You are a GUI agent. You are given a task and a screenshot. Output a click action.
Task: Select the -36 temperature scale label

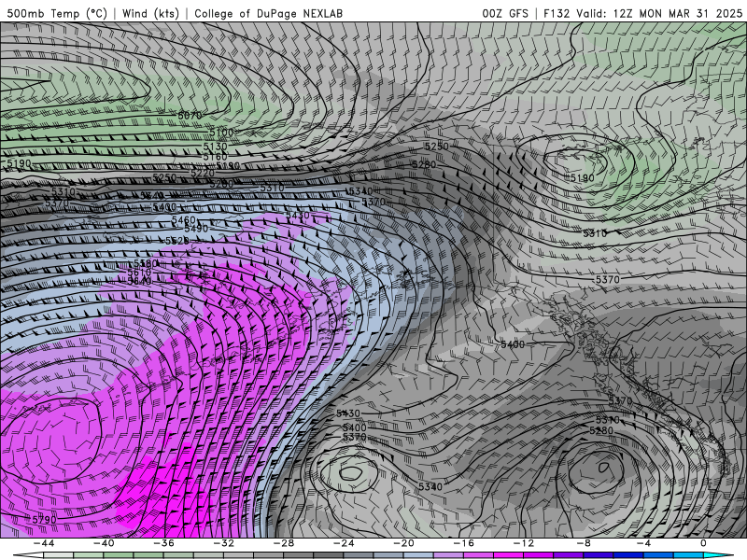pos(163,543)
